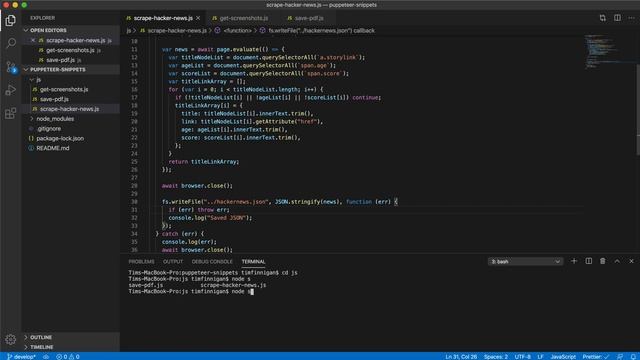The width and height of the screenshot is (640, 360).
Task: Split the editor to the right
Action: pos(617,18)
